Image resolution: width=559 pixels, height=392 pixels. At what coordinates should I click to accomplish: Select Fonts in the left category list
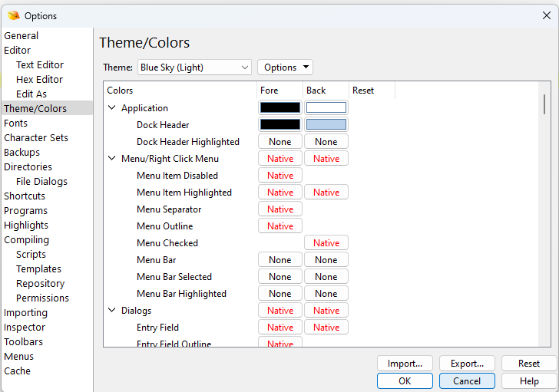pyautogui.click(x=16, y=123)
